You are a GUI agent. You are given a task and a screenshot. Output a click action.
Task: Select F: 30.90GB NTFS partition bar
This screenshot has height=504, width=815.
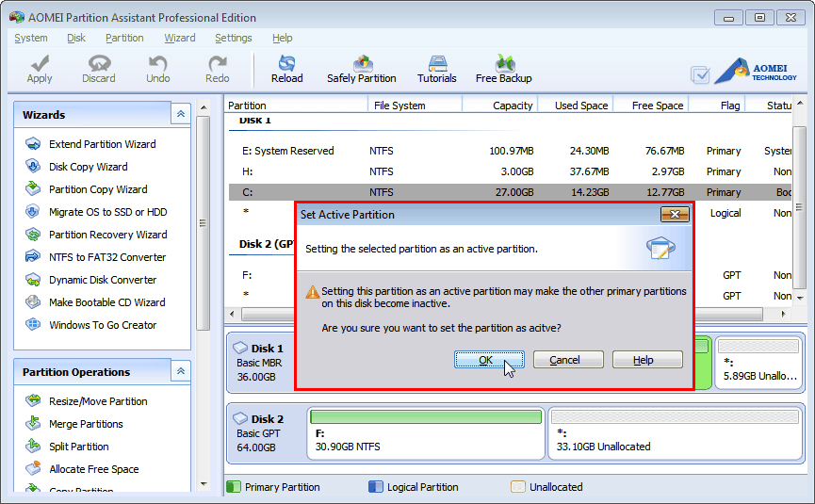pyautogui.click(x=426, y=433)
